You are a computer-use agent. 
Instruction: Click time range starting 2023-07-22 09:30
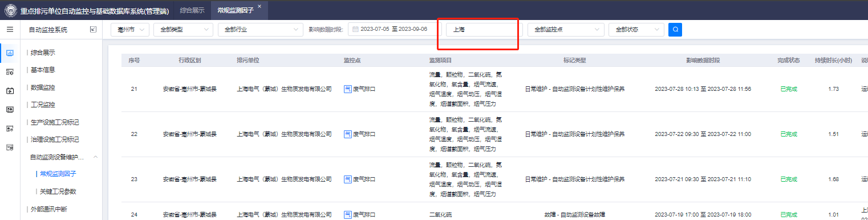703,134
